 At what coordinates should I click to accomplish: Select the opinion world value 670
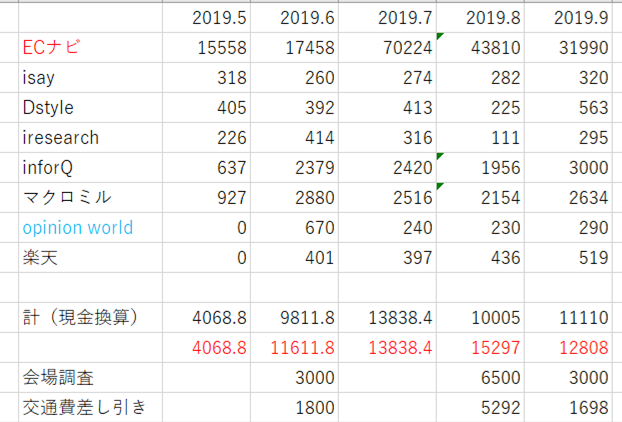pos(295,228)
